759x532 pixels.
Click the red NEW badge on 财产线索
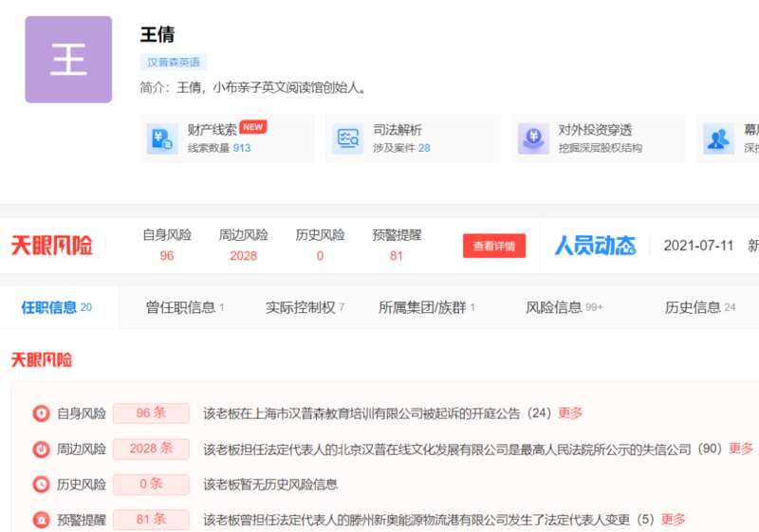point(252,127)
